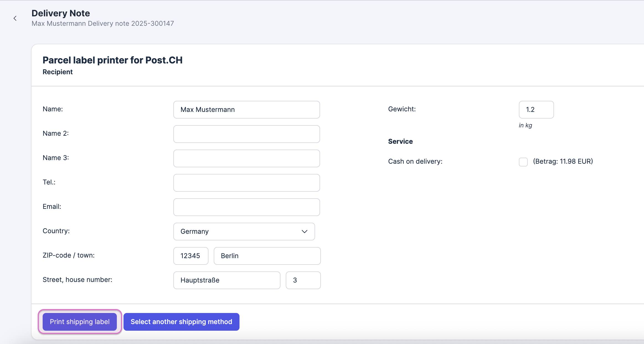Click Select another shipping method button

click(181, 322)
